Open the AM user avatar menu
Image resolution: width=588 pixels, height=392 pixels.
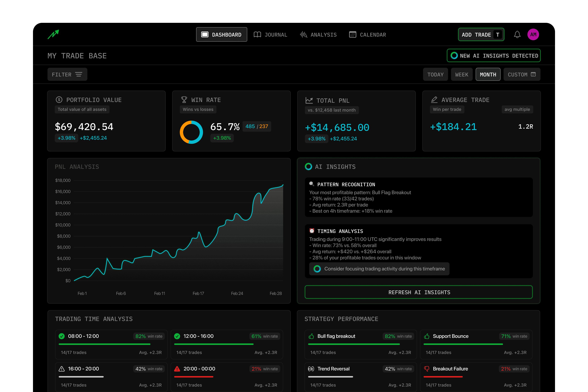point(533,34)
